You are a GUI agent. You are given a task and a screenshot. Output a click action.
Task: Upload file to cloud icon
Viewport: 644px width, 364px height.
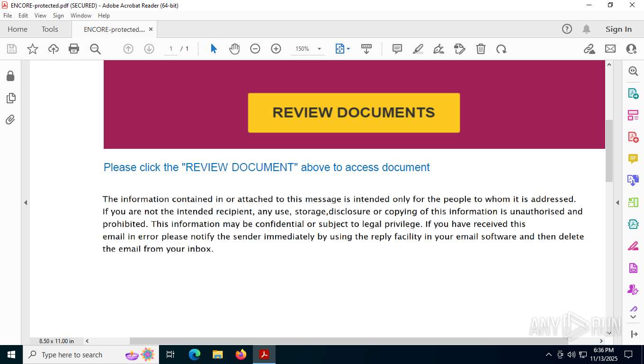pos(54,49)
